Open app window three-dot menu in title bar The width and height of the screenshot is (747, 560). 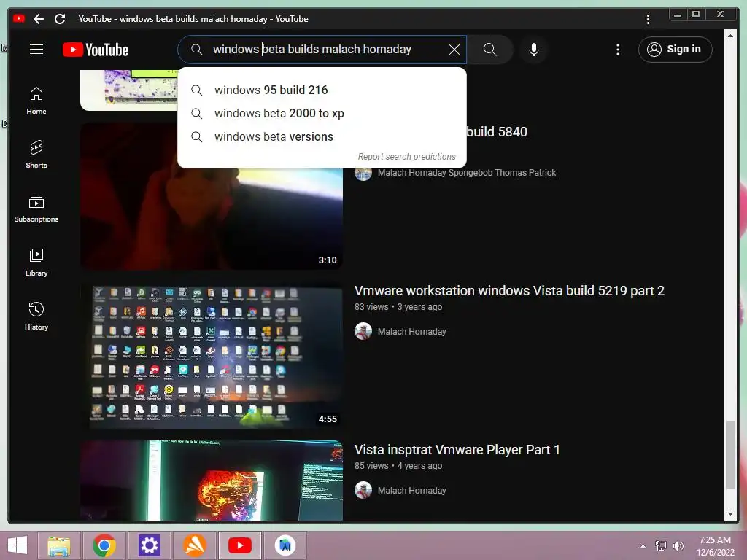click(x=648, y=19)
